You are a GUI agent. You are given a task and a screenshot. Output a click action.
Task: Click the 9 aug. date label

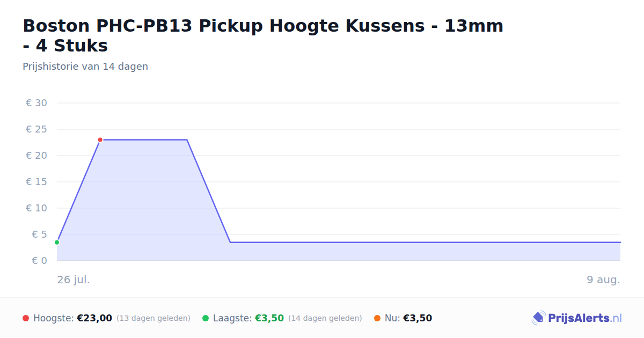tap(604, 280)
